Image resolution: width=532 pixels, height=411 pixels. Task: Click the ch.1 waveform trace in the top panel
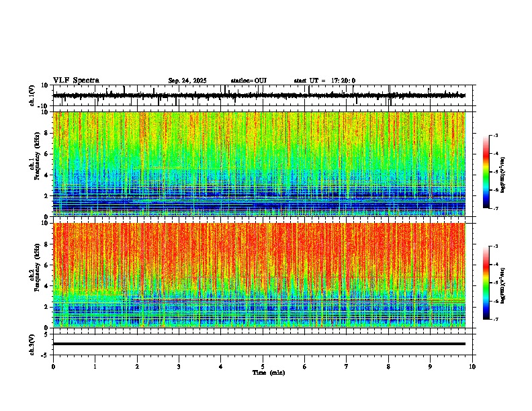259,95
